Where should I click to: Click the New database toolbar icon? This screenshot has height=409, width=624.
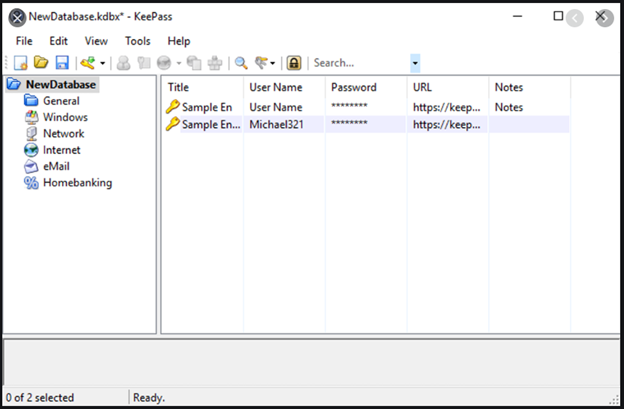(x=20, y=63)
